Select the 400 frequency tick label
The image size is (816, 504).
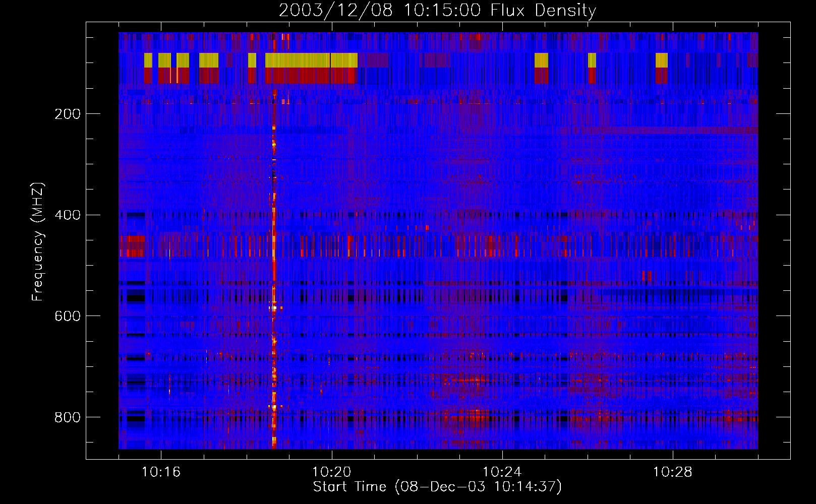[x=68, y=215]
